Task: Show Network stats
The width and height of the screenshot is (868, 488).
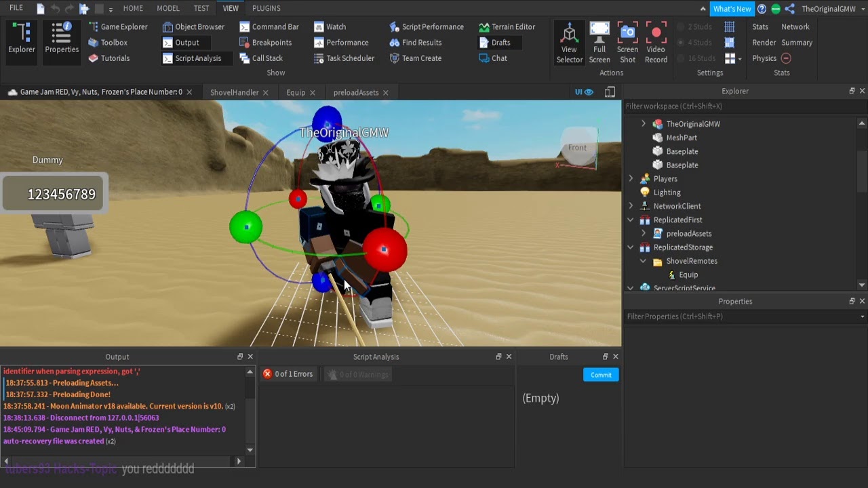Action: pyautogui.click(x=795, y=27)
